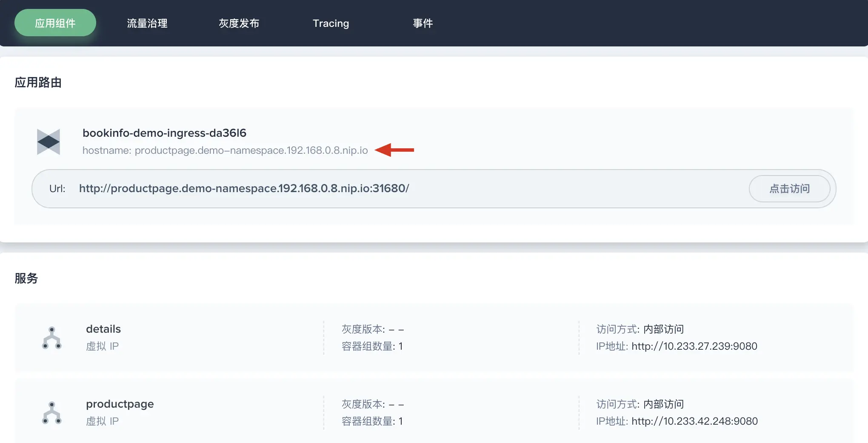Open the details service entry
This screenshot has height=443, width=868.
click(103, 329)
